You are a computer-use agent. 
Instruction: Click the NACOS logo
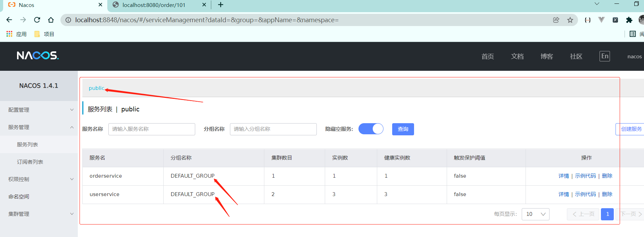(x=38, y=56)
